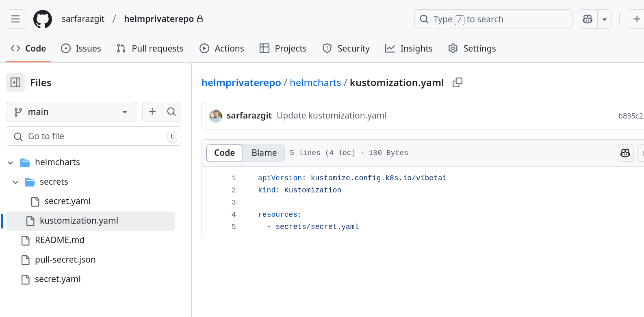Switch to Blame view toggle
Image resolution: width=644 pixels, height=317 pixels.
click(x=264, y=153)
